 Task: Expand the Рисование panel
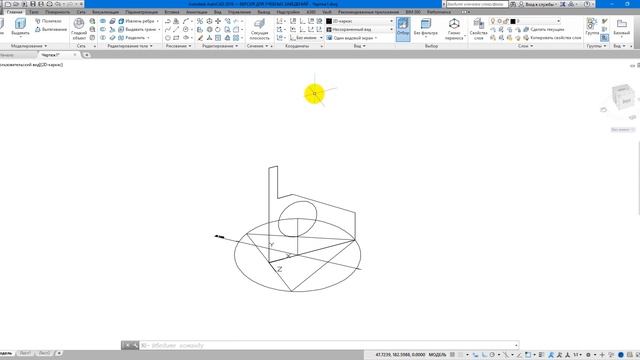pyautogui.click(x=178, y=46)
